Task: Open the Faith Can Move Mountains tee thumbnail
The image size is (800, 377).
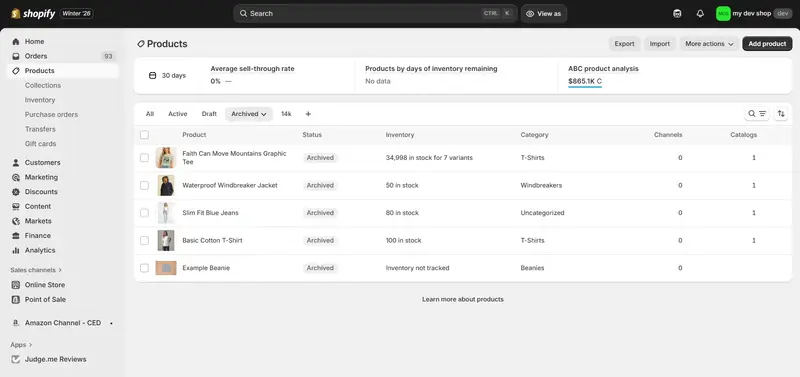Action: [165, 158]
